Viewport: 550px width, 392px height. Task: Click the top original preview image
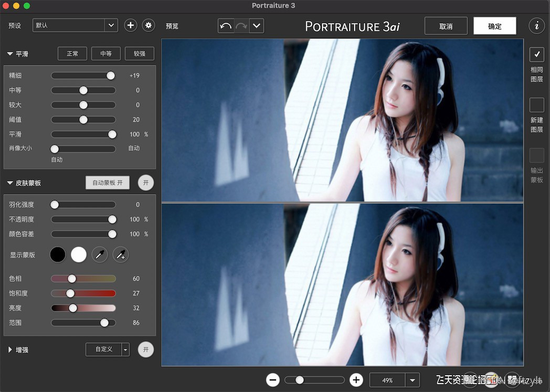342,120
